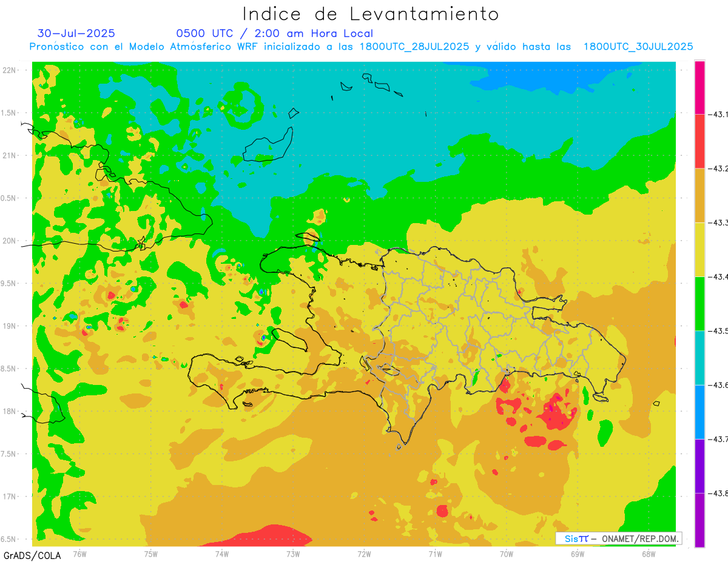This screenshot has height=562, width=728.
Task: Click the "-43.3" color scale value
Action: tap(719, 222)
